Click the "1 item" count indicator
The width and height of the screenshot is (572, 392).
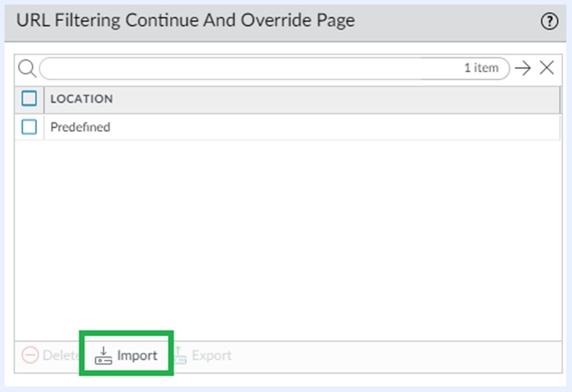point(481,68)
